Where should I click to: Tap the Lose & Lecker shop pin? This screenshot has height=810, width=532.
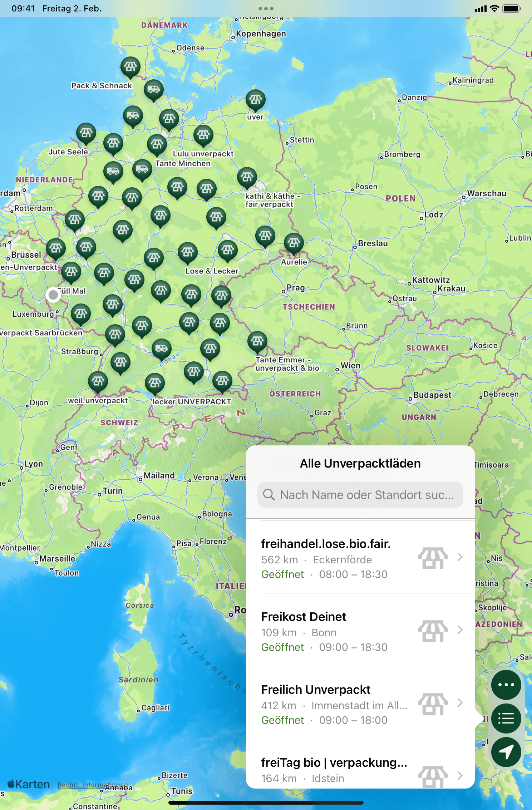(187, 253)
